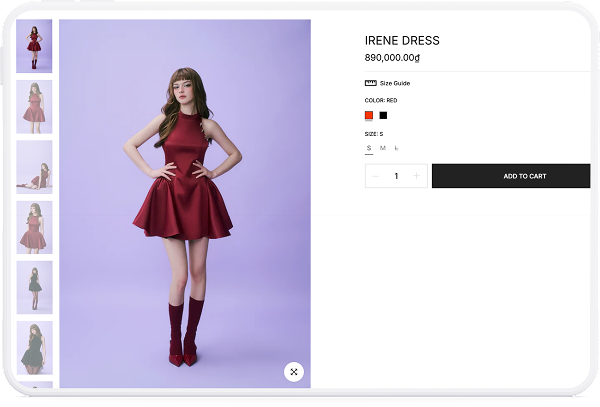600x407 pixels.
Task: View the sixth thumbnail, black dress close-up
Action: [34, 347]
